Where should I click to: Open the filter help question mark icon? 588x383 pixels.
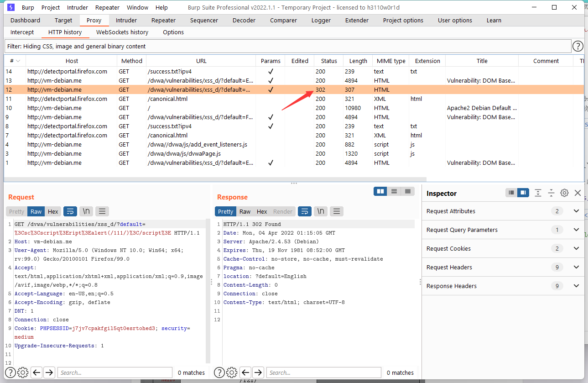(578, 46)
